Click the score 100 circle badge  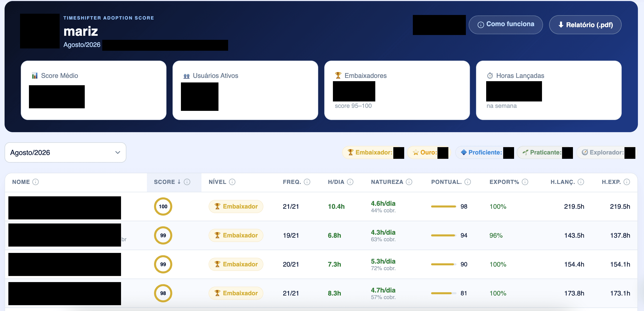click(163, 206)
